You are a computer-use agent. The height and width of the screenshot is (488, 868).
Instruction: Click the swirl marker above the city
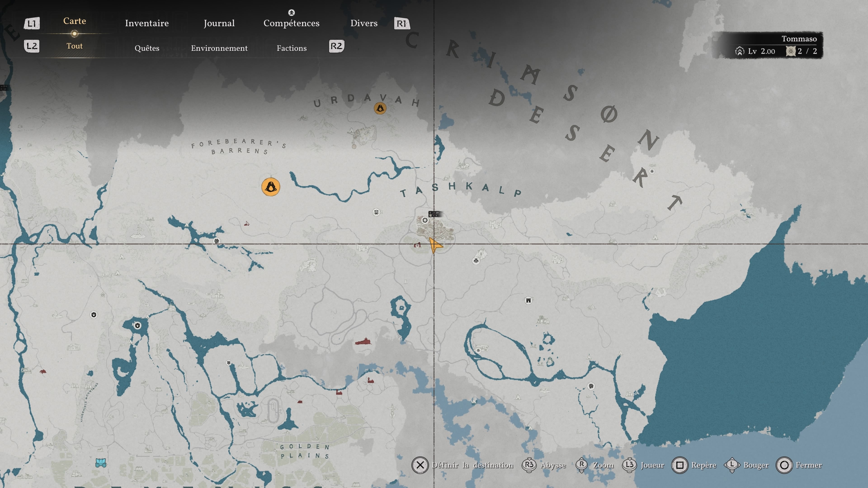click(x=425, y=220)
